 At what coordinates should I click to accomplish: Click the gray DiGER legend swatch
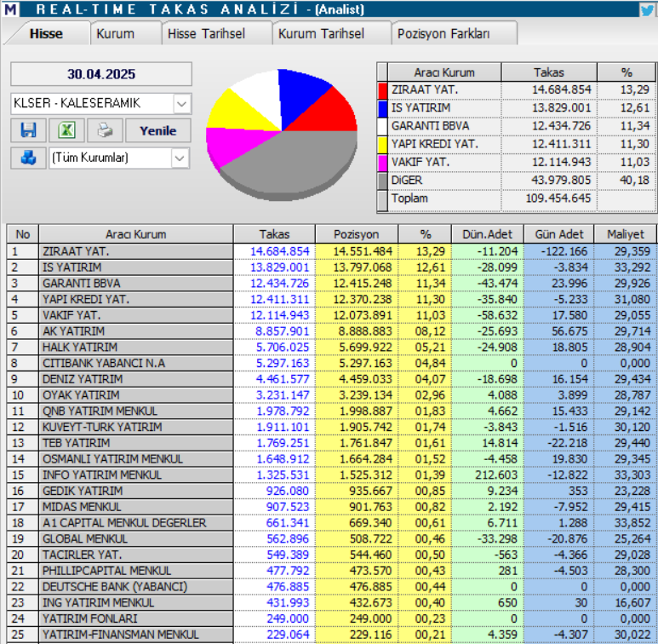tap(382, 181)
